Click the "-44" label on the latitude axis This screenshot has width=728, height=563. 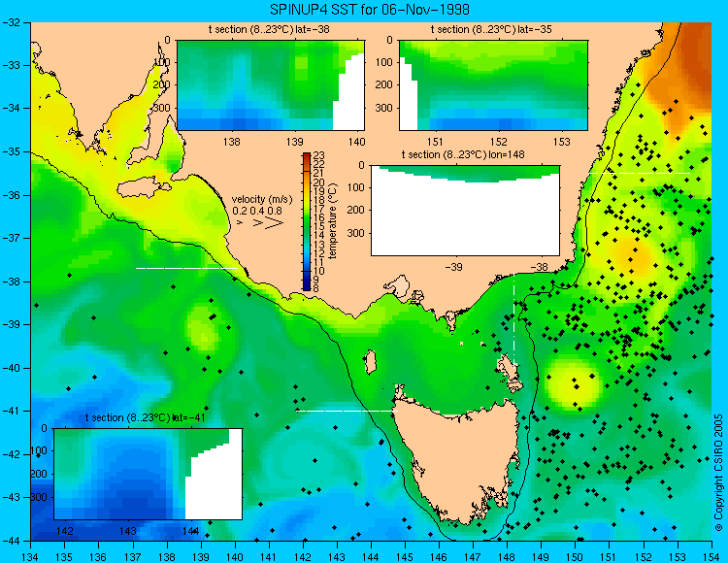coord(11,541)
